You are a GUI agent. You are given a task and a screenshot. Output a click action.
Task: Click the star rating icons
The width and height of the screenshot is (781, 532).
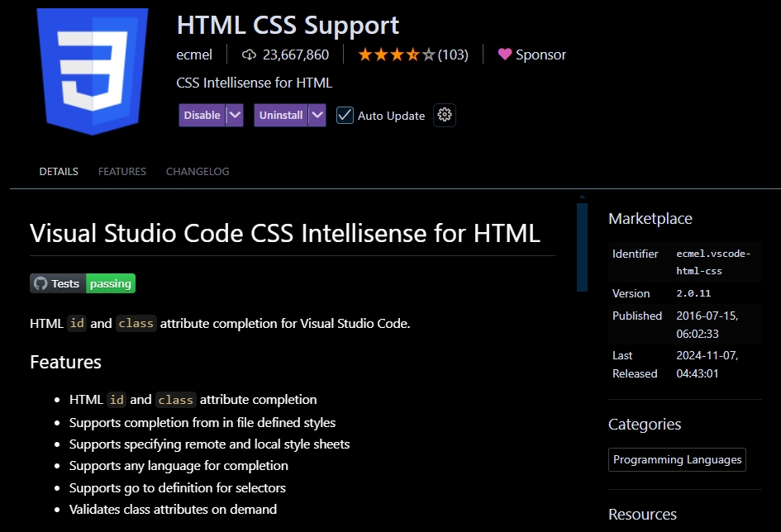(x=397, y=55)
